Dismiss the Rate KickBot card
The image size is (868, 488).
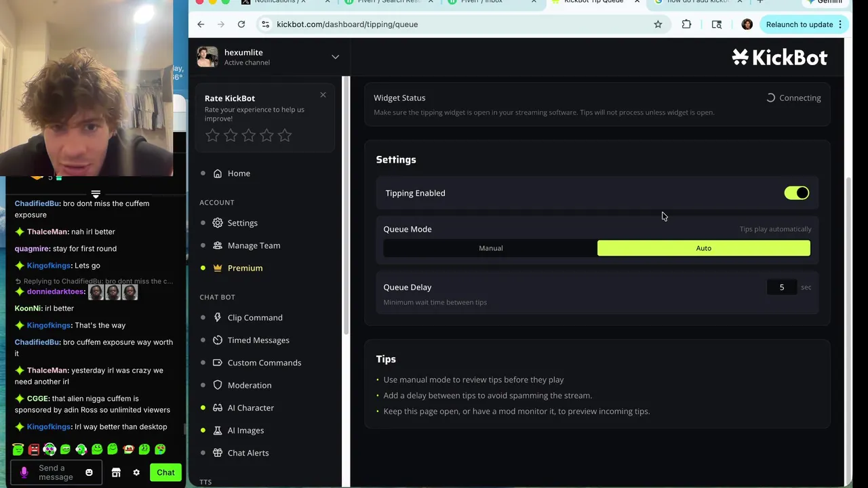(x=323, y=95)
